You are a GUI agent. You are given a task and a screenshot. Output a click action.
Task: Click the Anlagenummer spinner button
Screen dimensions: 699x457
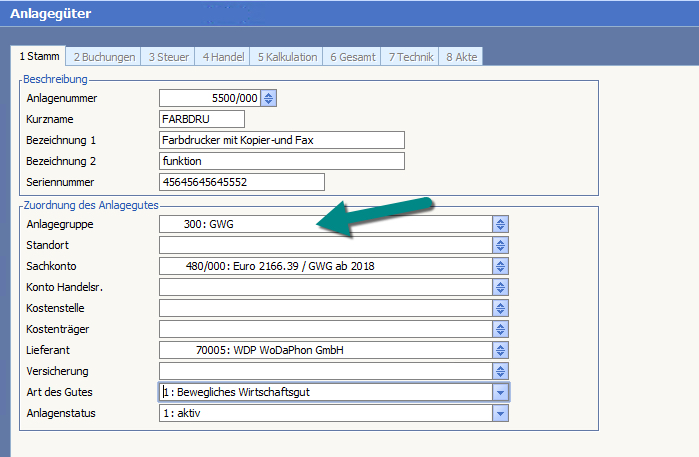pos(268,98)
